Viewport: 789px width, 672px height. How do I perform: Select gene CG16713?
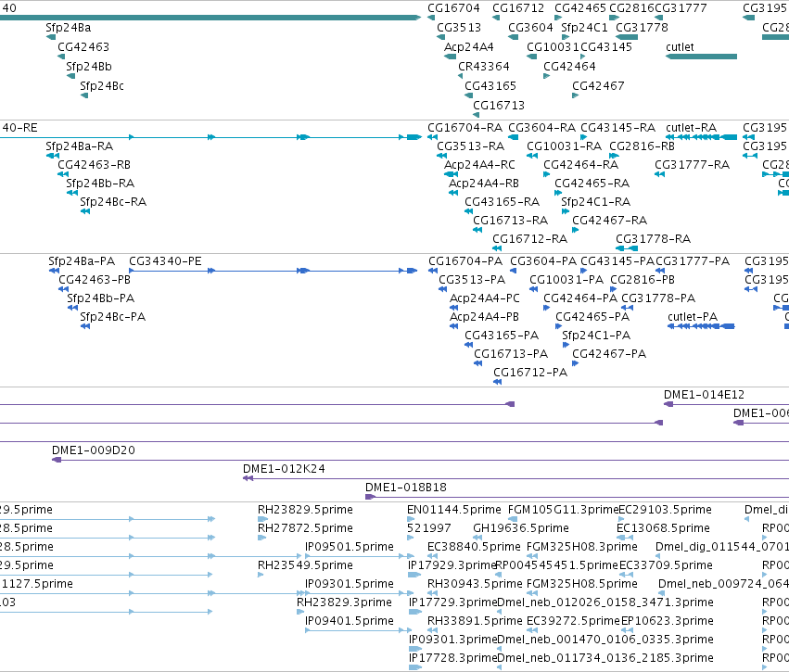[x=498, y=106]
